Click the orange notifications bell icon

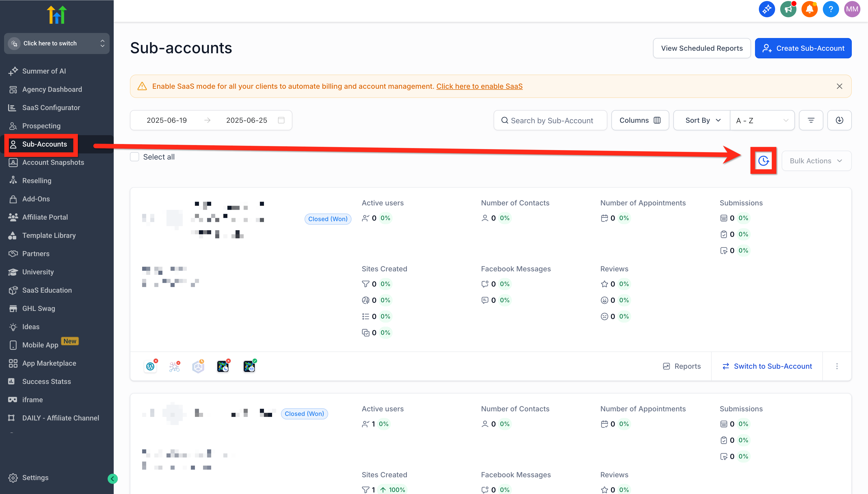[809, 9]
